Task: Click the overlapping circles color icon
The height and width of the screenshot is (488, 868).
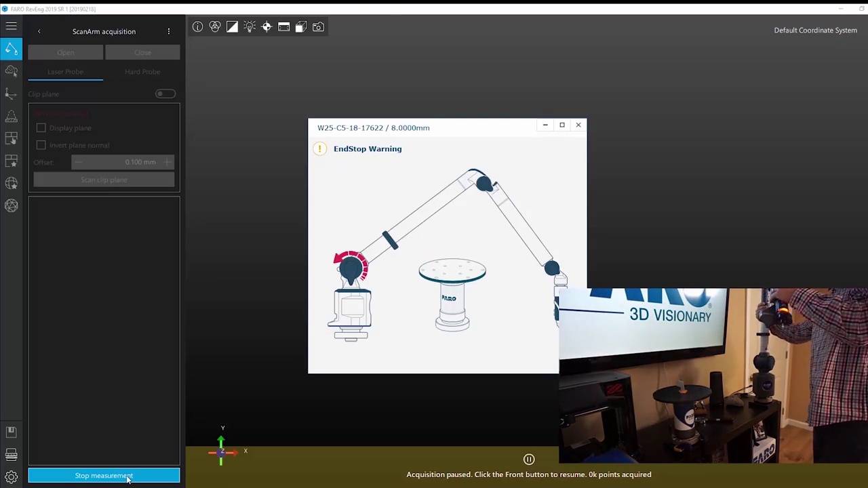Action: tap(215, 26)
